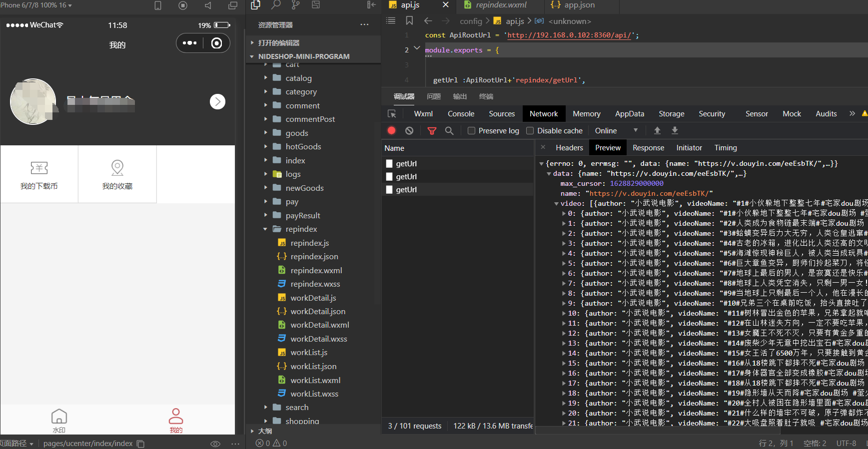Screen dimensions: 868x449
Task: Open workDetail.wxml file
Action: [320, 325]
